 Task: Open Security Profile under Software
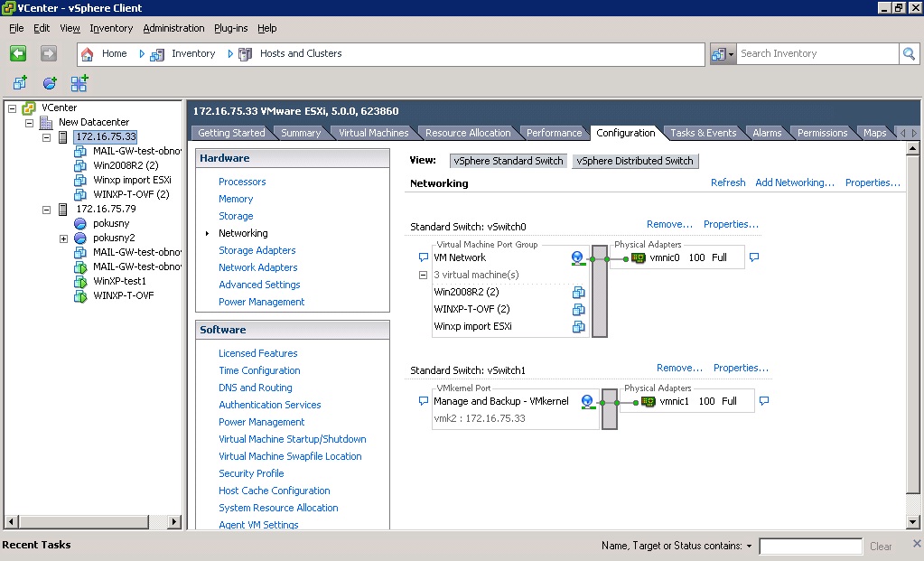click(251, 473)
